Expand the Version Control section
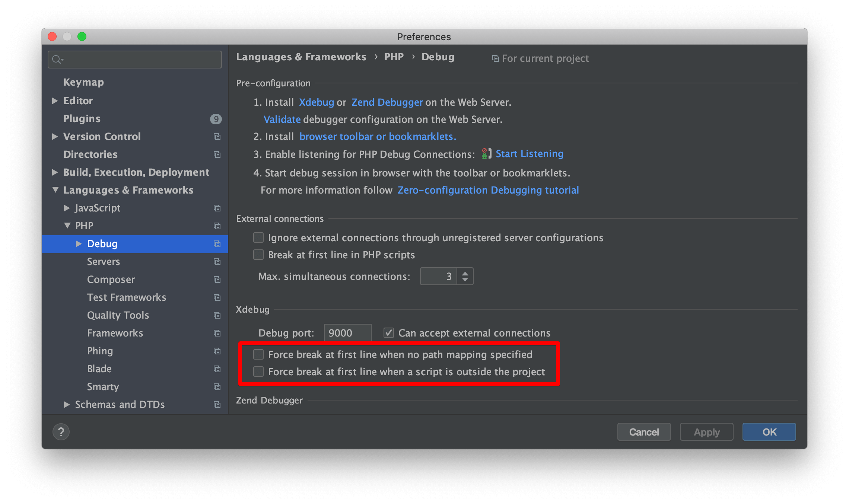 (x=55, y=137)
